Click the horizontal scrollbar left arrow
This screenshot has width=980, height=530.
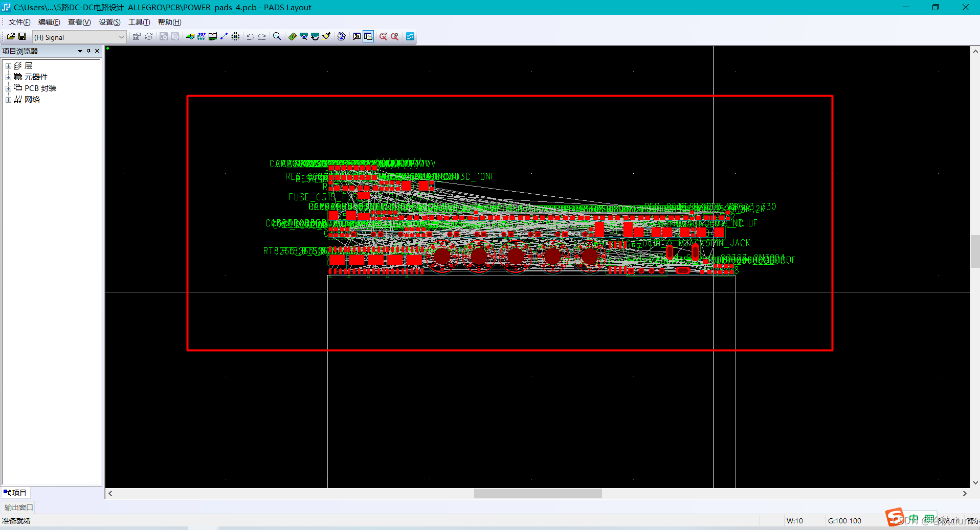[x=110, y=494]
